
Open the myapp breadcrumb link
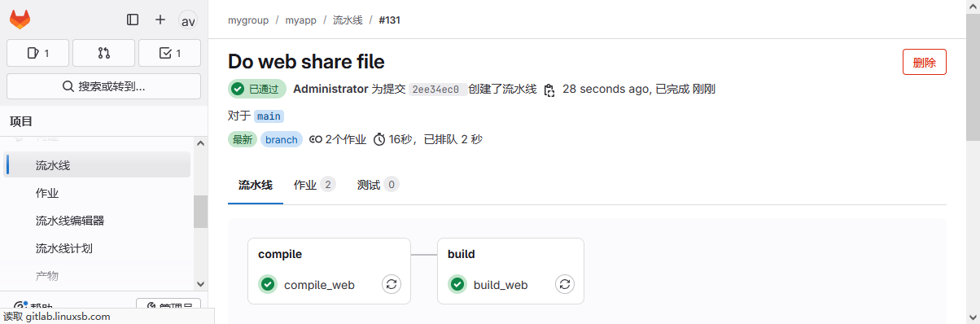301,20
